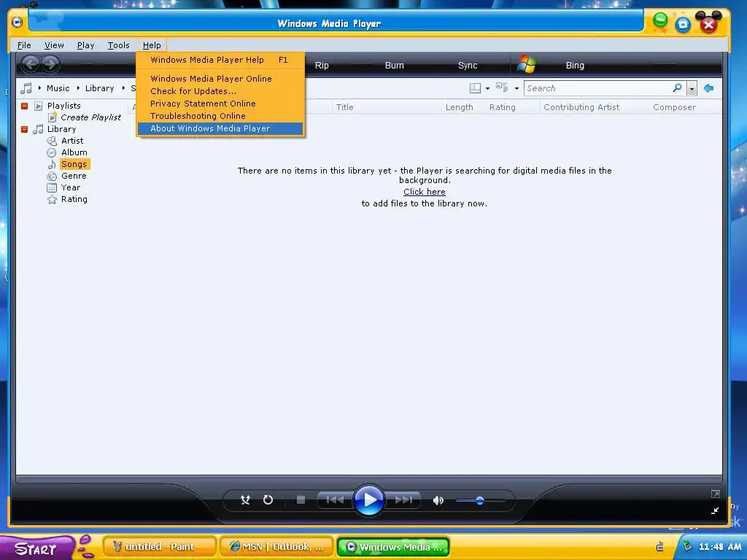Viewport: 747px width, 560px height.
Task: Click the search magnifier icon
Action: coord(677,88)
